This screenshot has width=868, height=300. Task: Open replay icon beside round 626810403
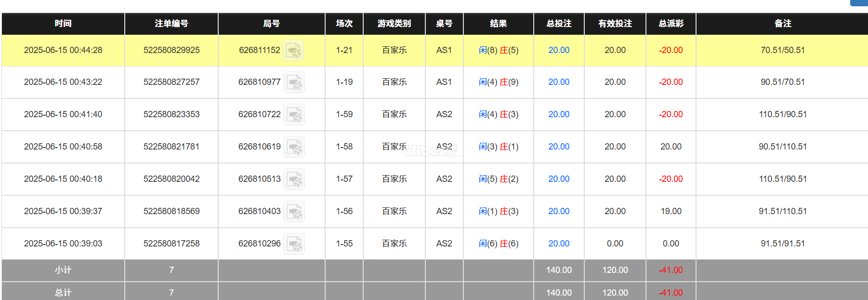point(293,212)
